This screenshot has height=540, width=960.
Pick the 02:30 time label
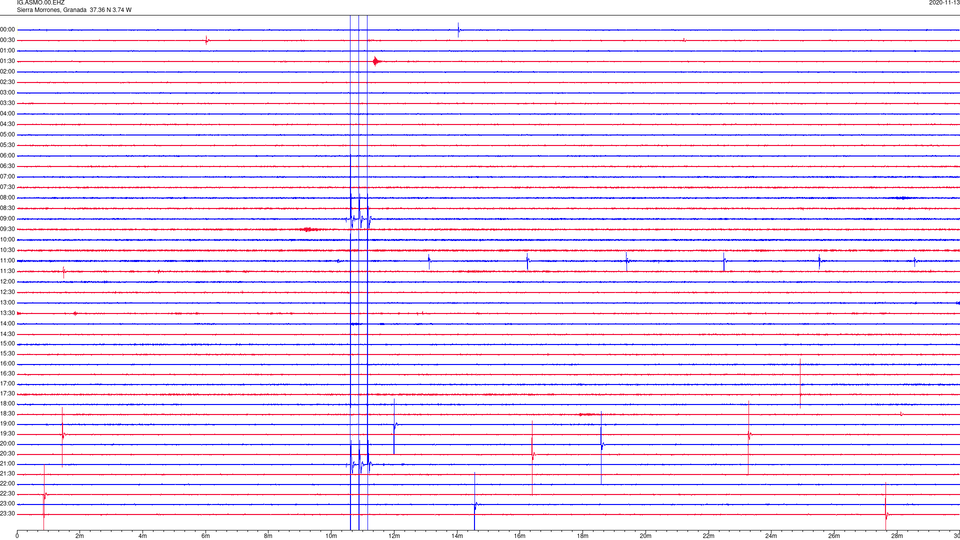click(x=8, y=82)
